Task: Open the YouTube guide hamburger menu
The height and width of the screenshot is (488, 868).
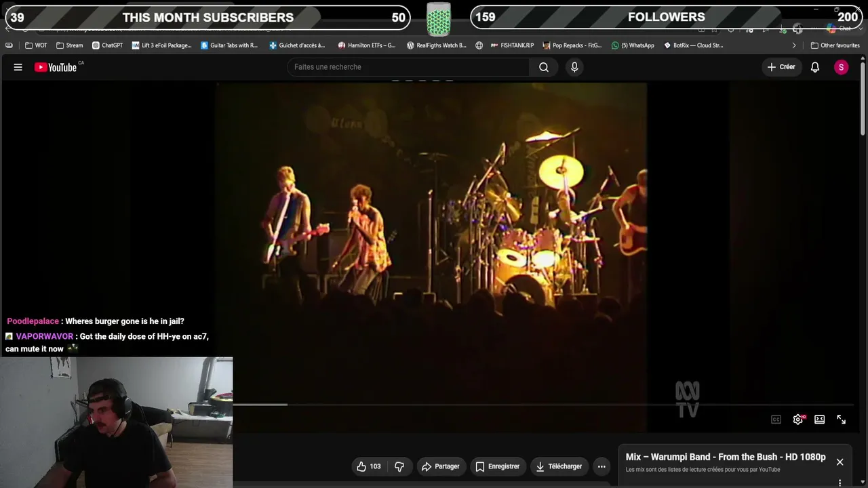Action: pos(18,67)
